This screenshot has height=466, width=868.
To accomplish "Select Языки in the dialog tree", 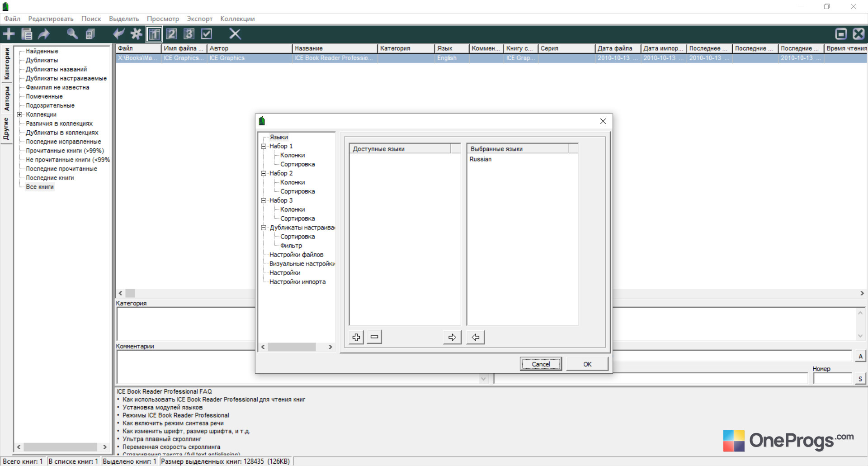I will [278, 137].
